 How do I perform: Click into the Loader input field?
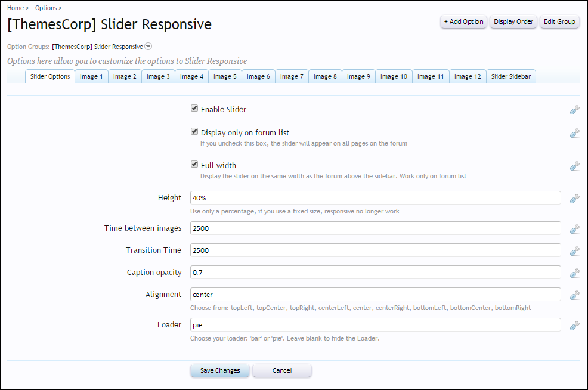coord(375,325)
